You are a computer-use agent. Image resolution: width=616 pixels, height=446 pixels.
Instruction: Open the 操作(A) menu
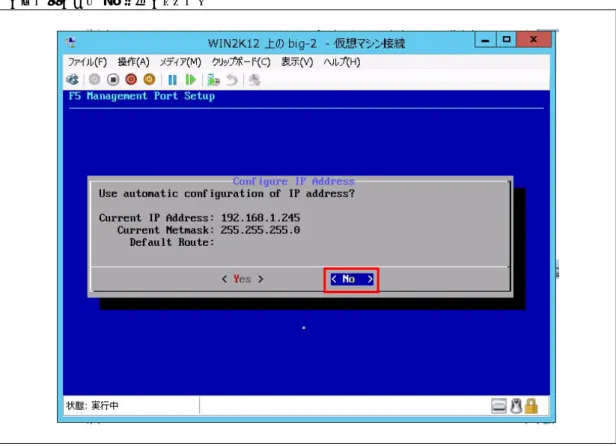coord(134,62)
